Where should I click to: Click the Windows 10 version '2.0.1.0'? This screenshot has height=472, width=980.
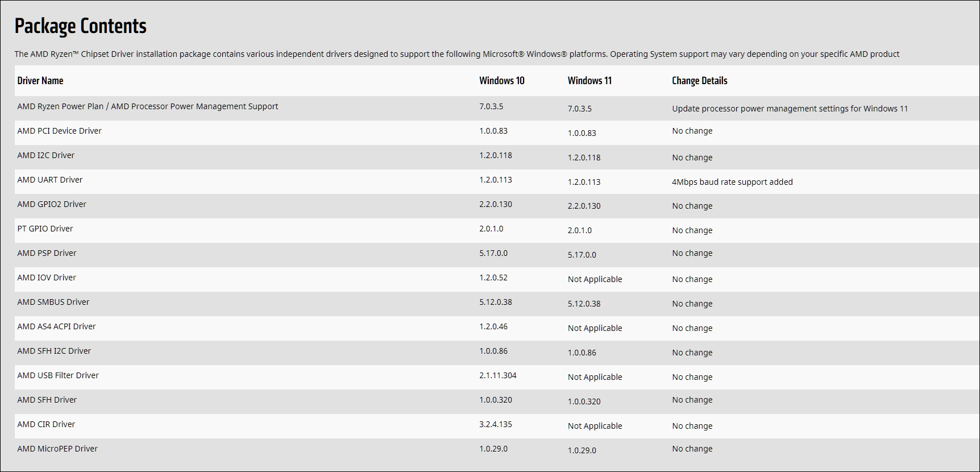pyautogui.click(x=491, y=229)
